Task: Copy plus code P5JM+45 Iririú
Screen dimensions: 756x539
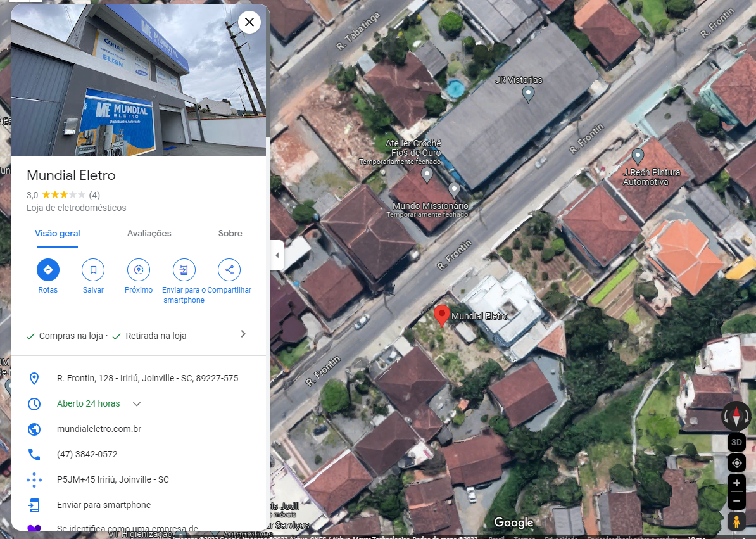Action: (113, 479)
